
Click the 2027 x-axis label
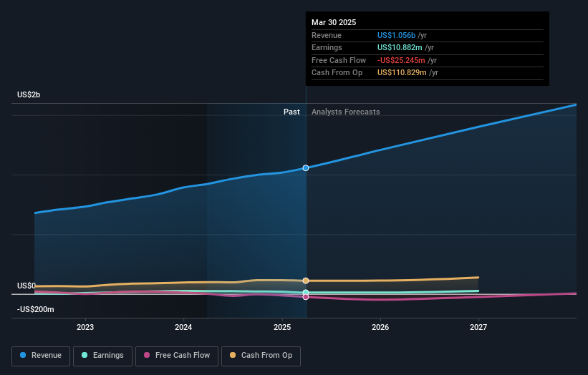(x=478, y=328)
